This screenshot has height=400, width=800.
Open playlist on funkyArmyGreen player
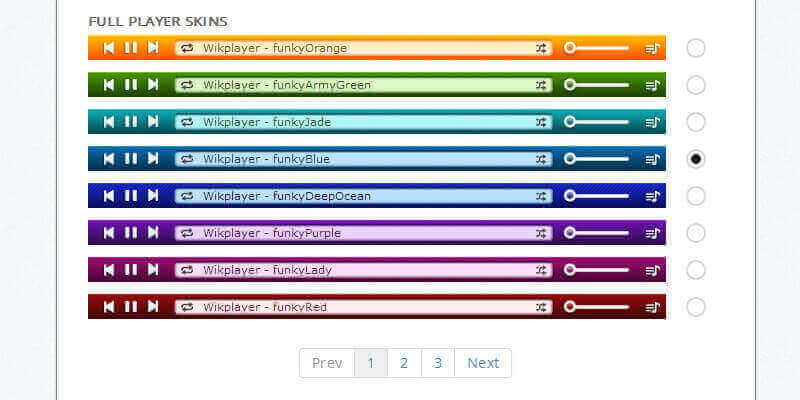point(653,86)
